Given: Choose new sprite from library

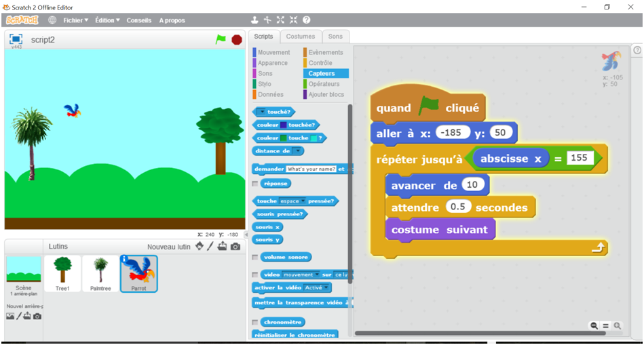Looking at the screenshot, I should point(199,246).
